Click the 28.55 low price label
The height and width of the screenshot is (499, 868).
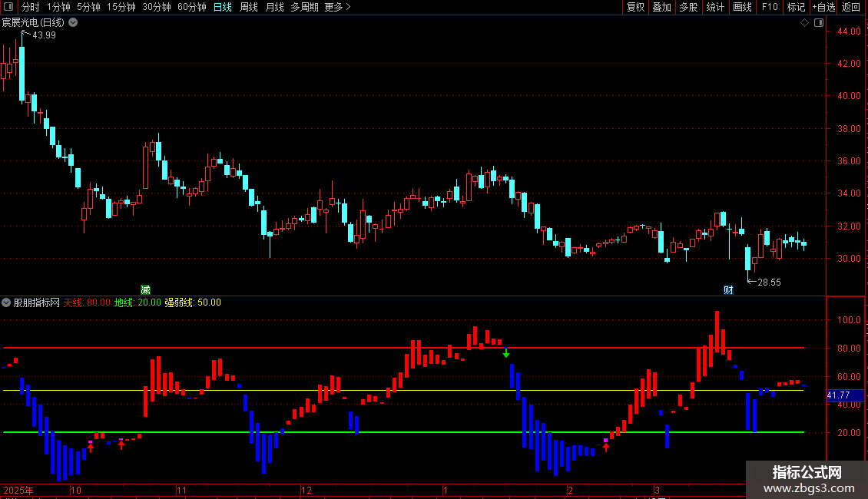pos(769,283)
